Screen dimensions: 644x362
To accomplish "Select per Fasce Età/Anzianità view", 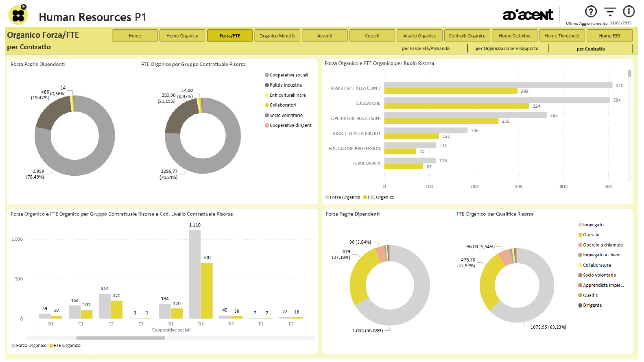I will tap(426, 49).
